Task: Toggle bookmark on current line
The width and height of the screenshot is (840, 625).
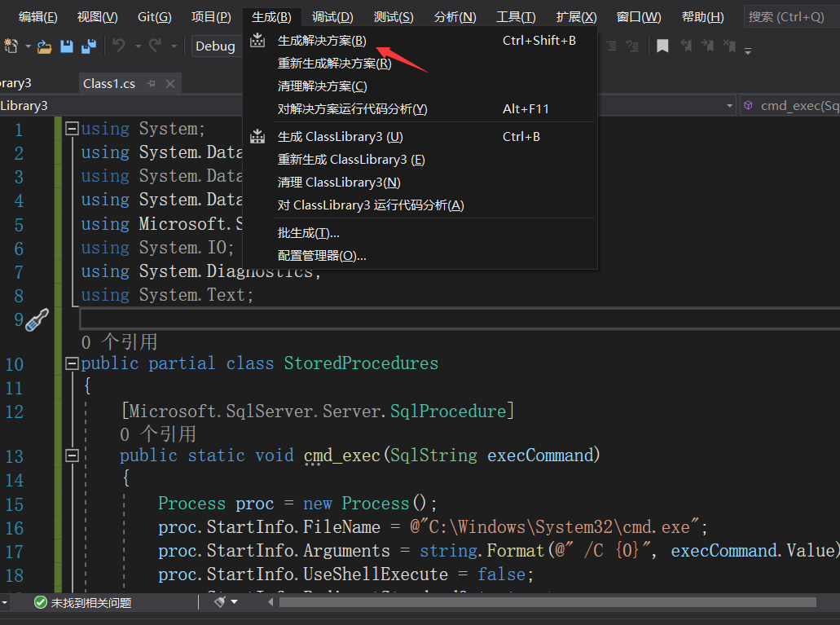Action: [662, 46]
